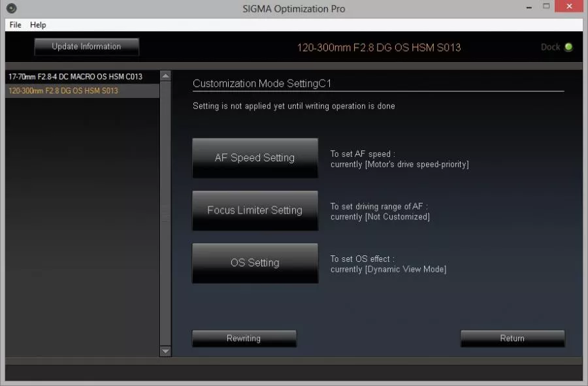
Task: Click the lens list scrollbar up arrow
Action: [x=165, y=76]
